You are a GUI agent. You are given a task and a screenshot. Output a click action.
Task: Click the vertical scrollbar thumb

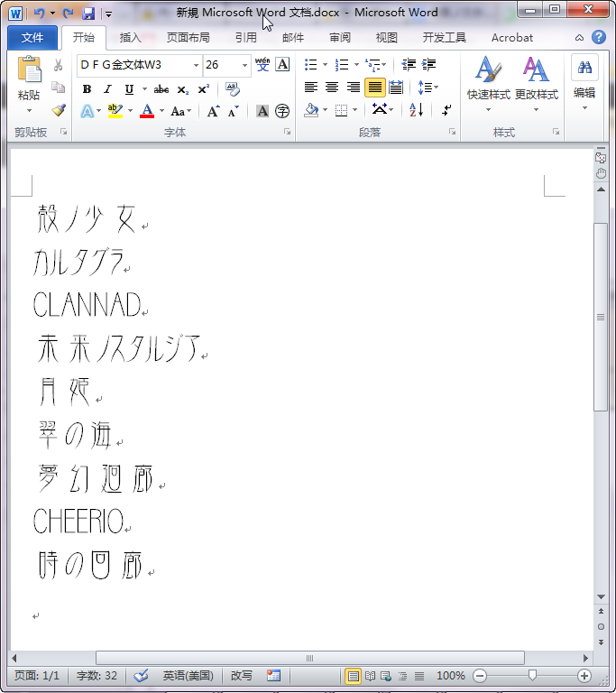click(x=601, y=317)
